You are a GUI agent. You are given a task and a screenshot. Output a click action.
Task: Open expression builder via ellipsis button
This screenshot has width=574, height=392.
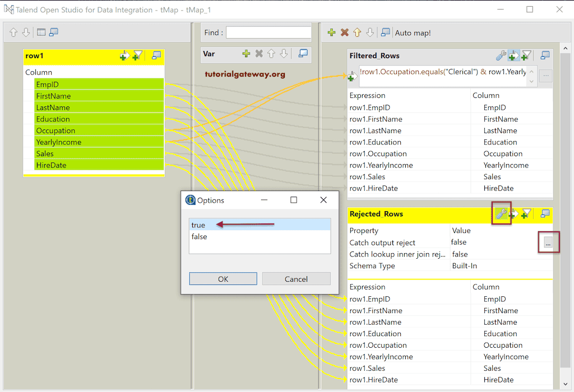click(x=548, y=242)
